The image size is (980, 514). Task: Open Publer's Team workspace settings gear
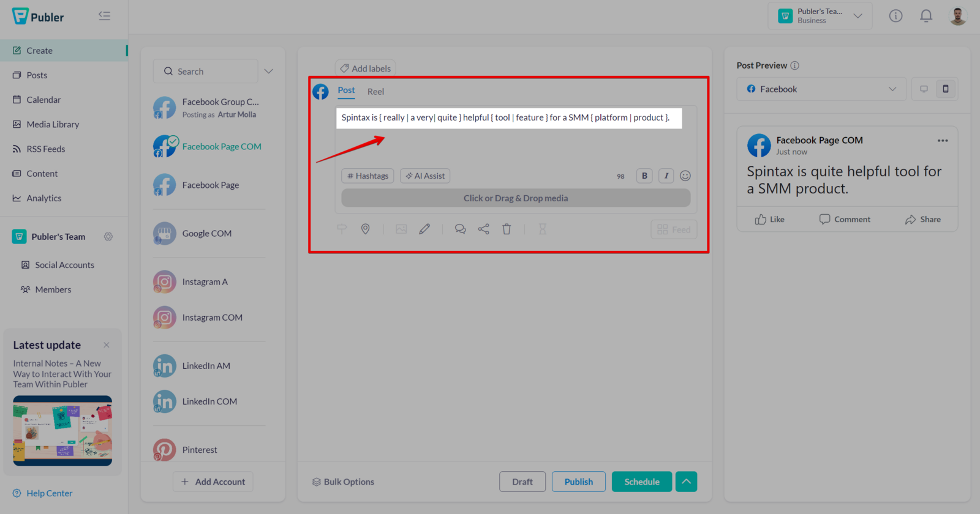[108, 236]
